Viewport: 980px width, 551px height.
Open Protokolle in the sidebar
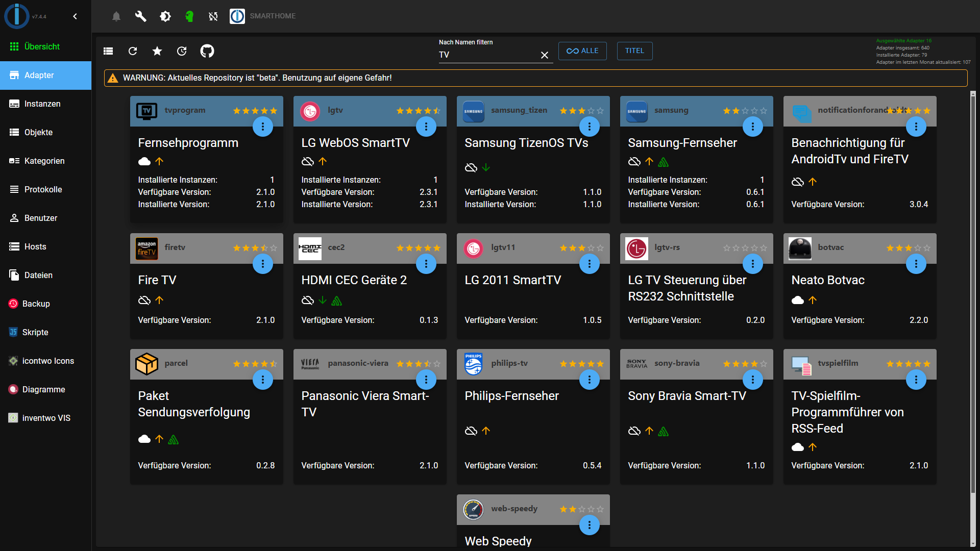click(x=46, y=190)
